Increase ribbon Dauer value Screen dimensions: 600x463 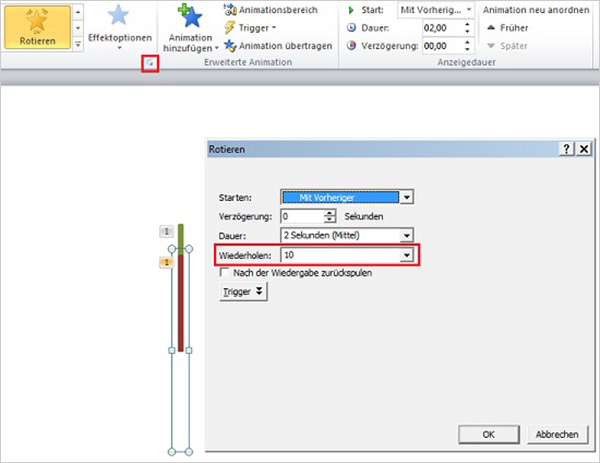pos(467,24)
